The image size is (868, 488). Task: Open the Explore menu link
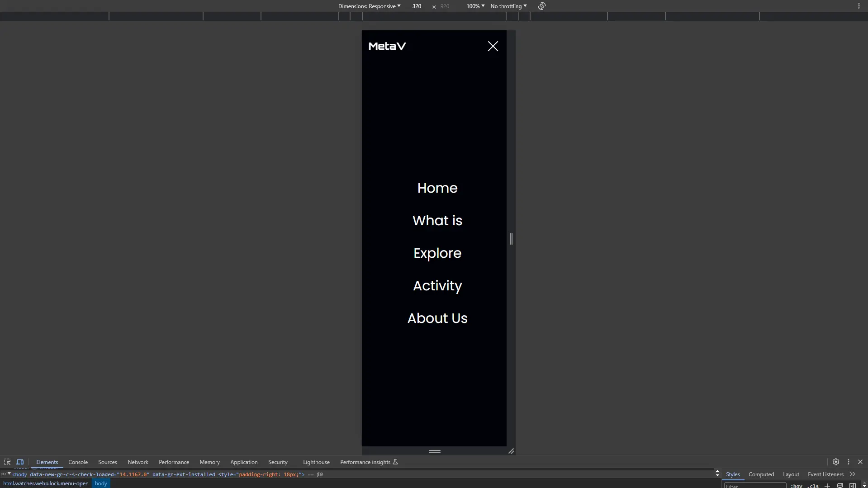(x=437, y=253)
